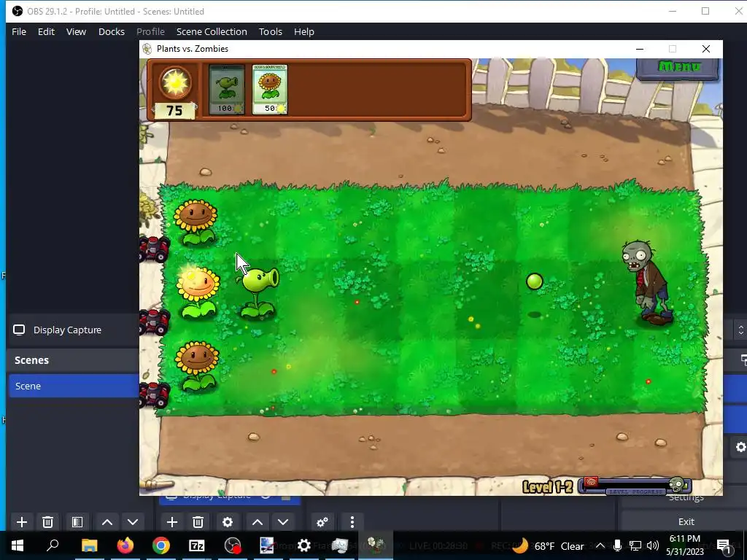Click the sun count value 75

[x=174, y=111]
